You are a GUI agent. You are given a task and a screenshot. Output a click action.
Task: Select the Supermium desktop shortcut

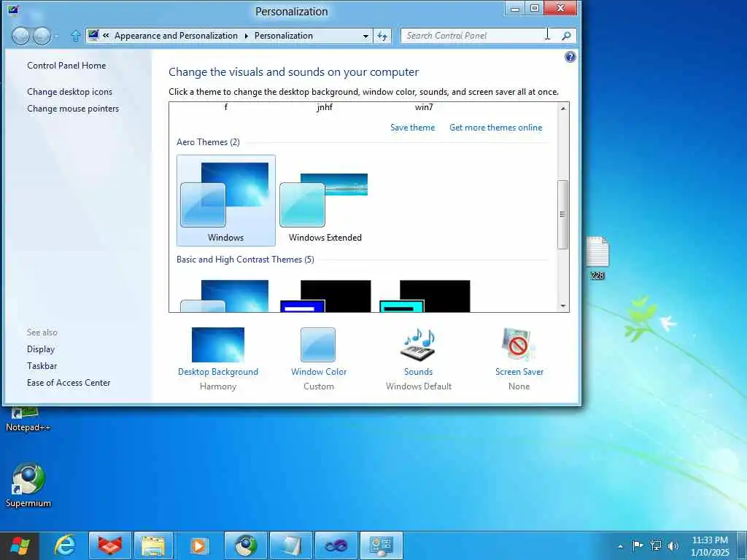click(x=28, y=485)
